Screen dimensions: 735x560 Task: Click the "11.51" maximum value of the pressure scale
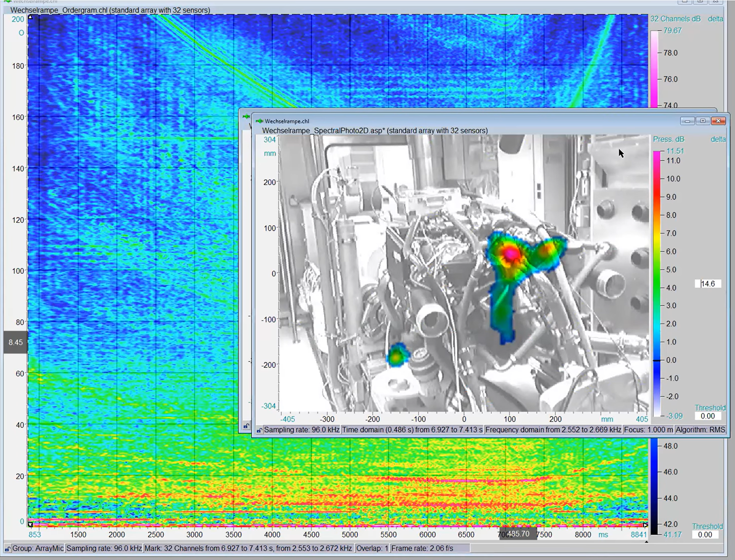point(675,151)
